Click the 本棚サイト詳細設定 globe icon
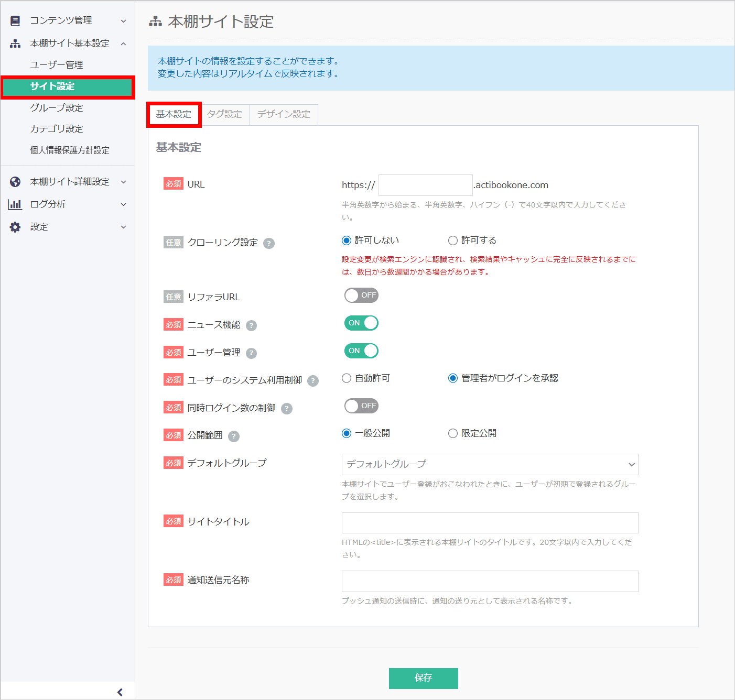Image resolution: width=735 pixels, height=700 pixels. (15, 181)
